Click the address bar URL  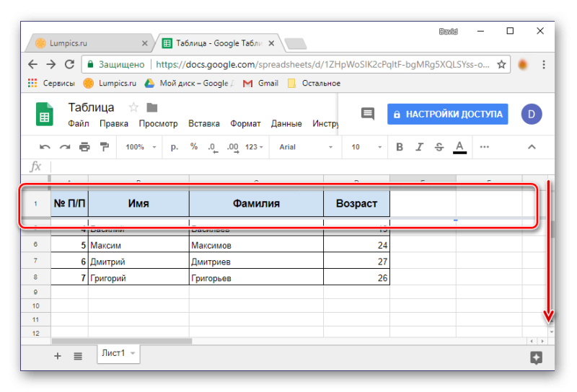322,65
